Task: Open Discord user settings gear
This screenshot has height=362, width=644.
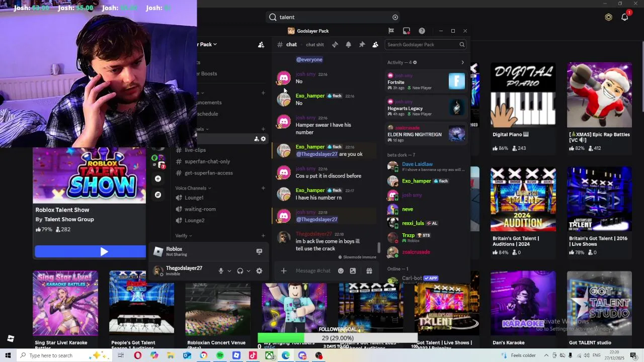Action: [x=259, y=271]
